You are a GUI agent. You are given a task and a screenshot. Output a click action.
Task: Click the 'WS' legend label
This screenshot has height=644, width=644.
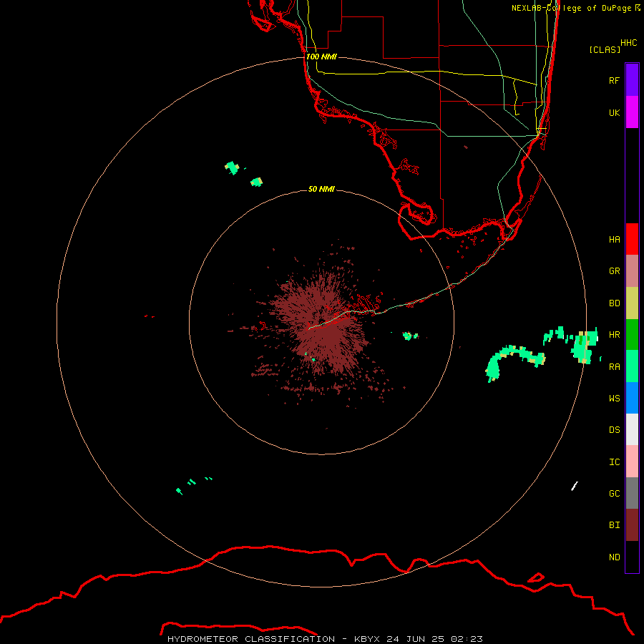click(x=614, y=398)
